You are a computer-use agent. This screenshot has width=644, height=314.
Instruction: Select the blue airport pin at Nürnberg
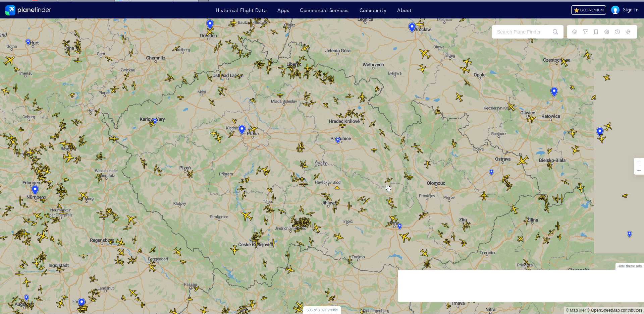pyautogui.click(x=35, y=190)
